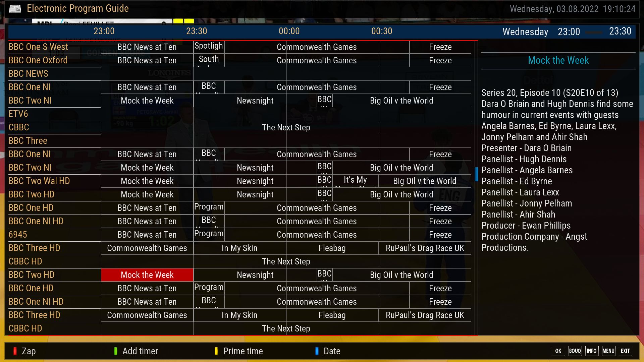Image resolution: width=644 pixels, height=362 pixels.
Task: Choose RuPaul's Drag Race UK on BBC Three HD
Action: point(425,248)
